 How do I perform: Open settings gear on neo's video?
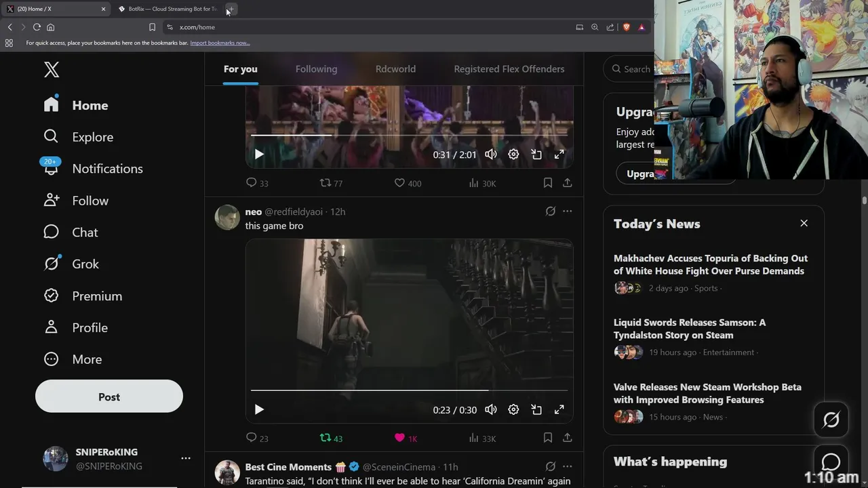pos(513,409)
